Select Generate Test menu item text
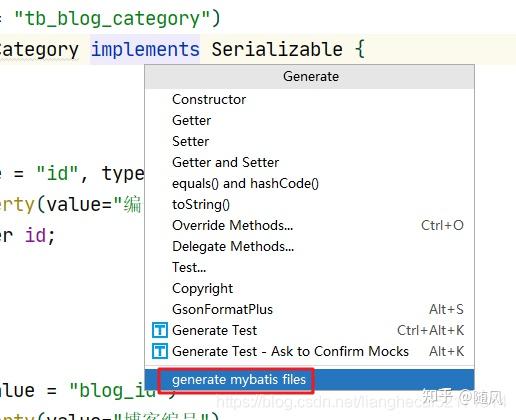The height and width of the screenshot is (420, 516). (215, 330)
